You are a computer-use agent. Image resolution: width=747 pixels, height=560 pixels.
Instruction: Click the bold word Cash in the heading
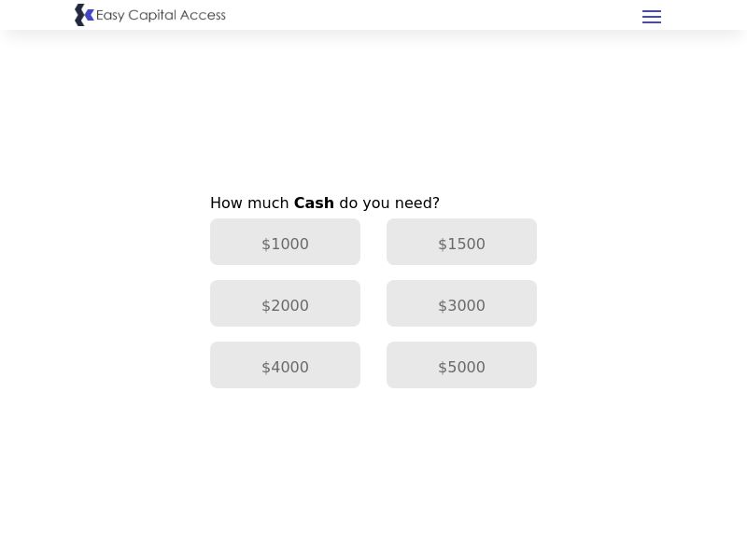tap(314, 203)
